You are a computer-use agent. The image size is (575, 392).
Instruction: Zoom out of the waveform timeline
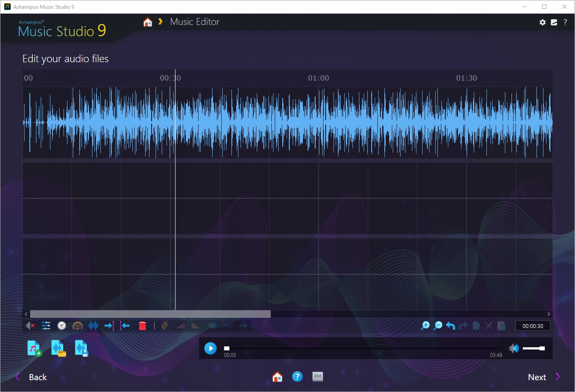438,326
